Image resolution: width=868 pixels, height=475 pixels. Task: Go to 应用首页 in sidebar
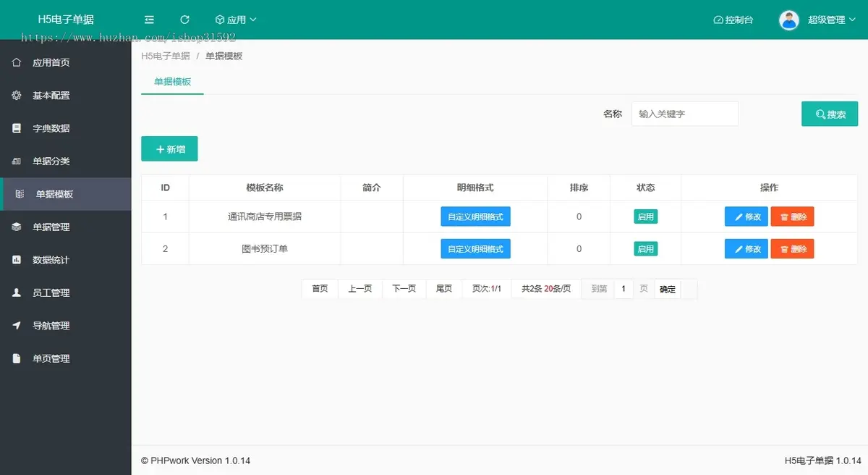(51, 62)
